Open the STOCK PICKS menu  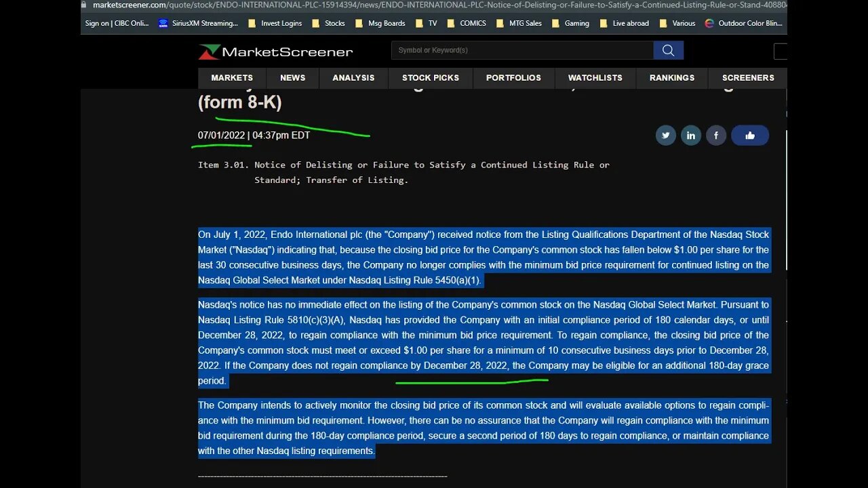tap(431, 78)
